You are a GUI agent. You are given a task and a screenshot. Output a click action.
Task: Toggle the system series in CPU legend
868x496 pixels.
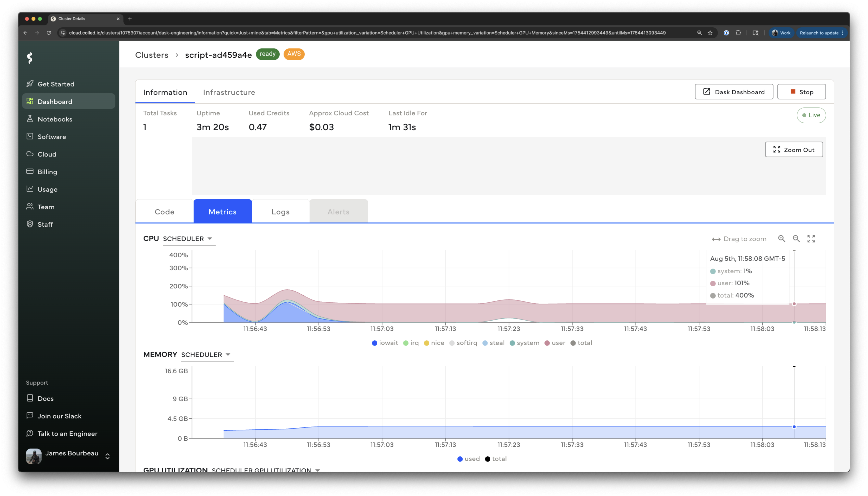point(525,343)
